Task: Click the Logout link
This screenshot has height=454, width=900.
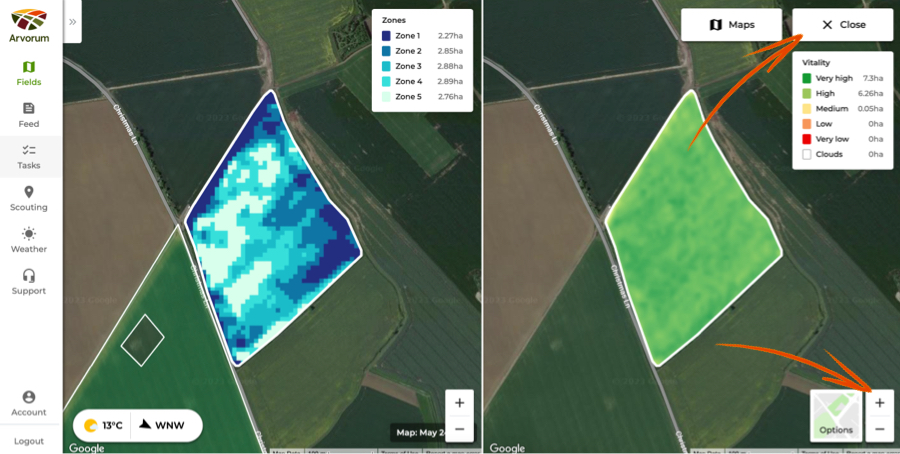Action: tap(29, 441)
